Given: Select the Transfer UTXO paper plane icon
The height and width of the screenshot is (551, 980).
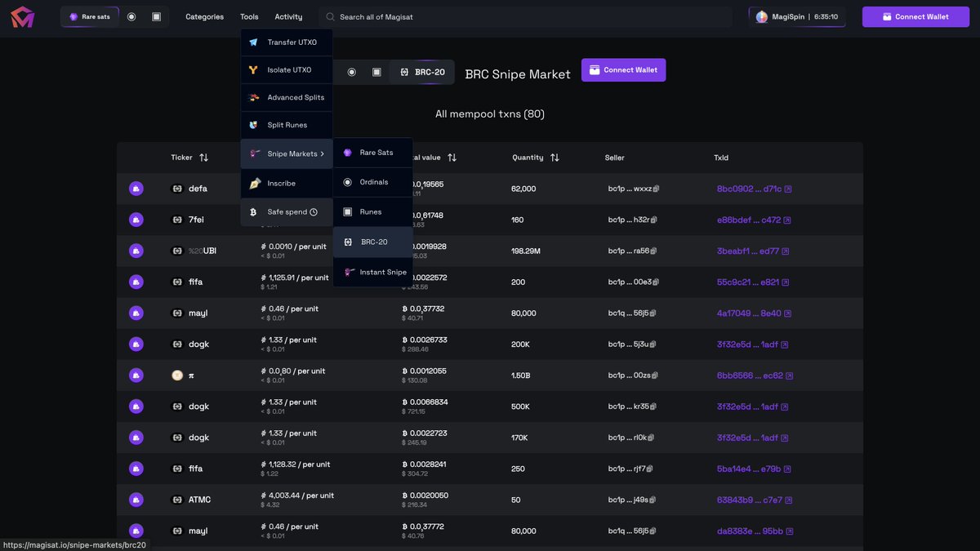Looking at the screenshot, I should [253, 41].
